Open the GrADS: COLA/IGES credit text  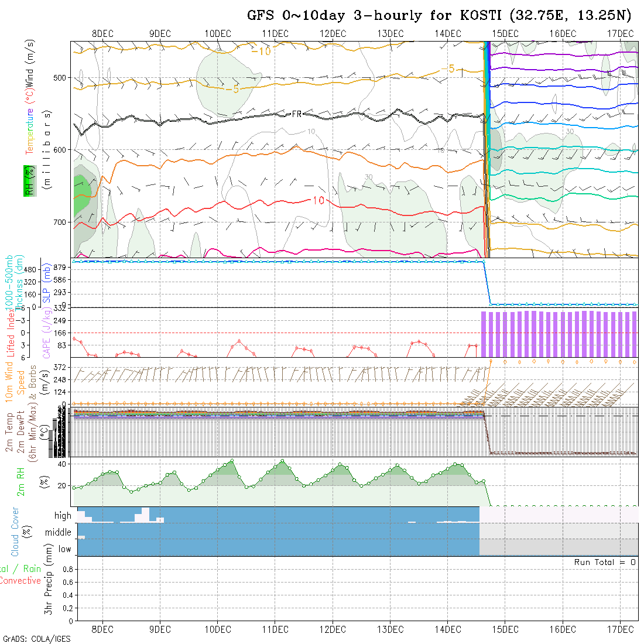pos(36,639)
